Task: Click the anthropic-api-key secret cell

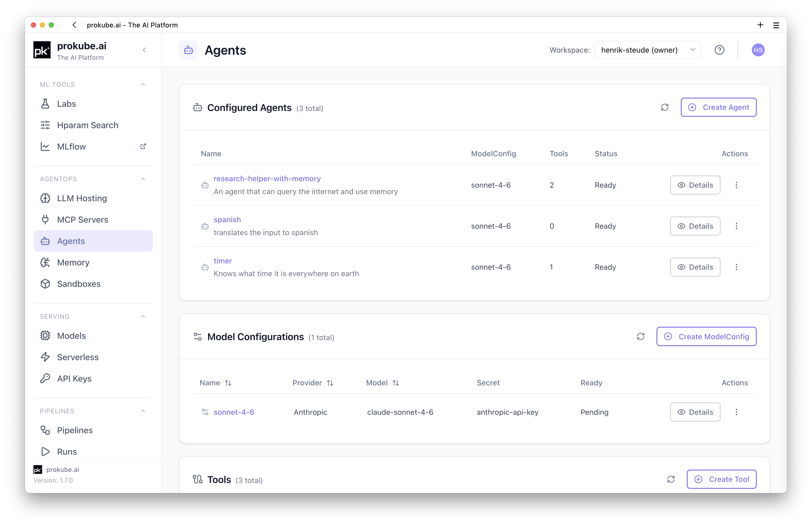Action: [x=507, y=412]
